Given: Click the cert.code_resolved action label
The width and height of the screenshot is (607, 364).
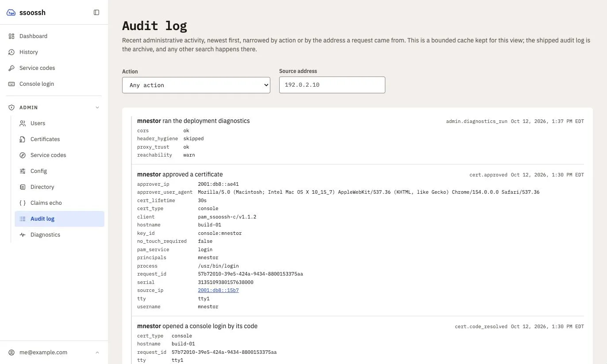Looking at the screenshot, I should click(481, 326).
